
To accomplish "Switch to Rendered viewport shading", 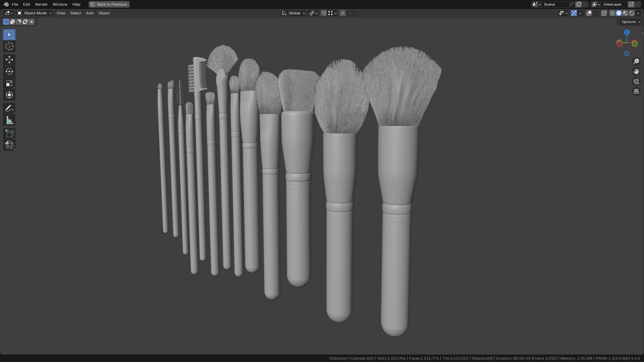I will point(632,13).
